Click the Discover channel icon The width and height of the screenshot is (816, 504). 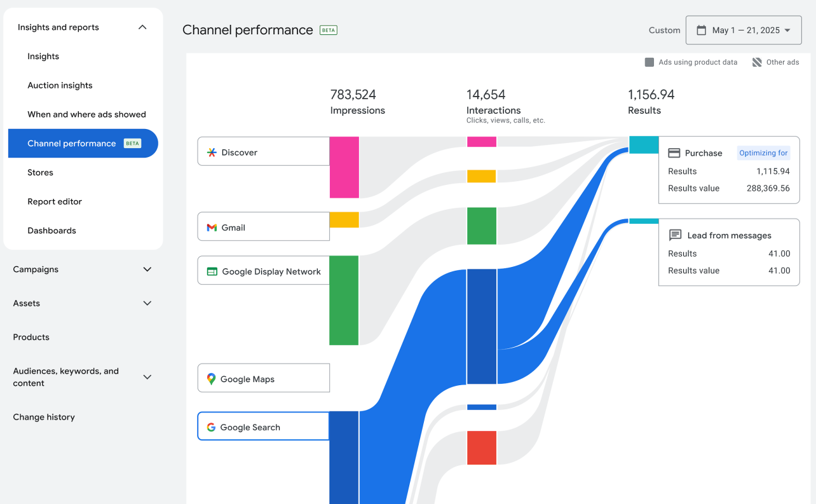[211, 152]
